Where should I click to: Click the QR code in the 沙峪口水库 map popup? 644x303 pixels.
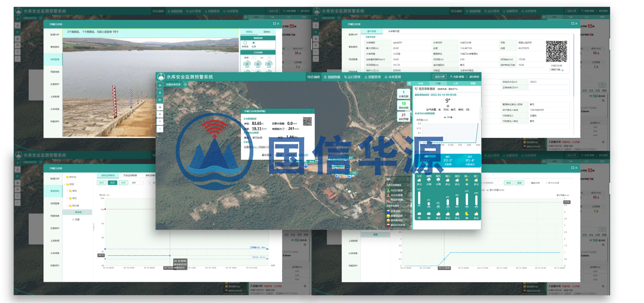[x=307, y=121]
